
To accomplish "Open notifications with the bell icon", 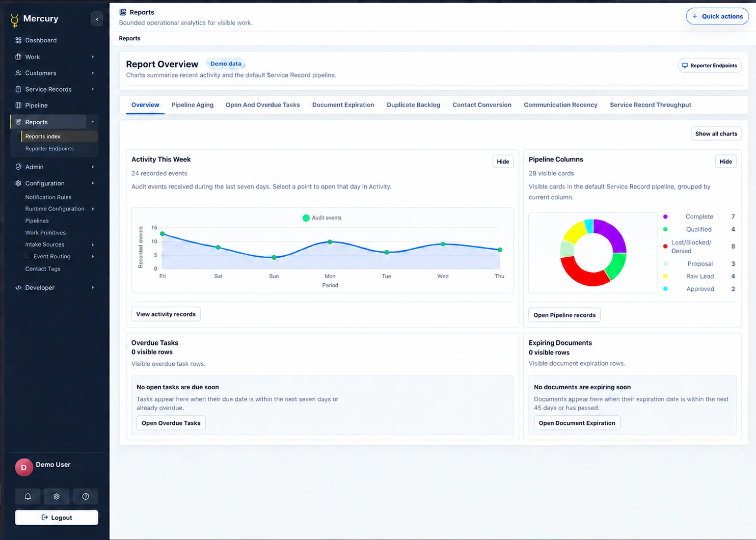I will coord(28,496).
